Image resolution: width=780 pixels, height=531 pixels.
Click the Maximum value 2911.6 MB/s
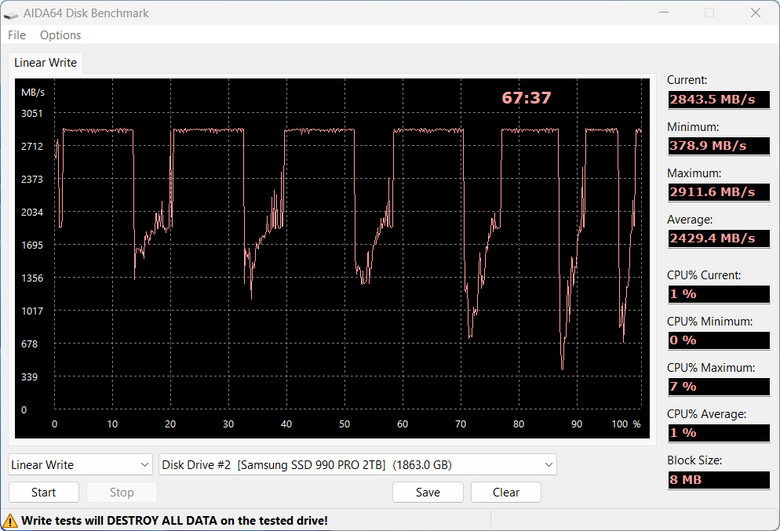(x=719, y=192)
